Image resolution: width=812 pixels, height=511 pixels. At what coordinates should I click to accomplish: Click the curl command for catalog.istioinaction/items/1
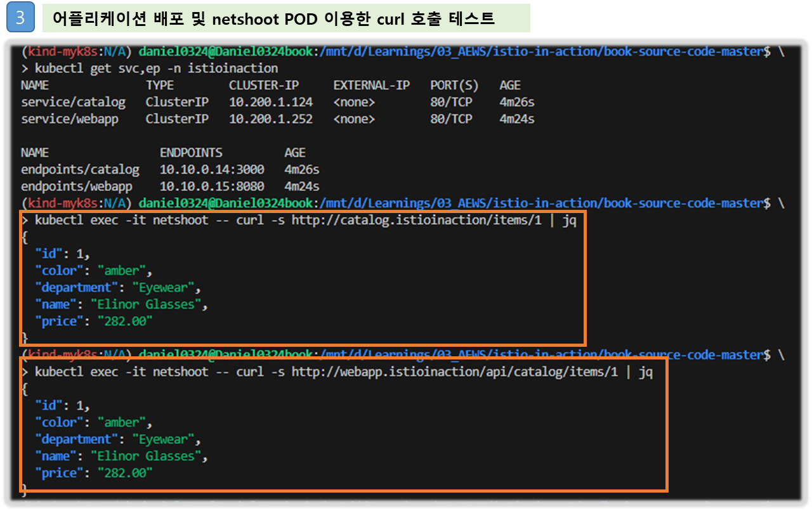[x=305, y=221]
